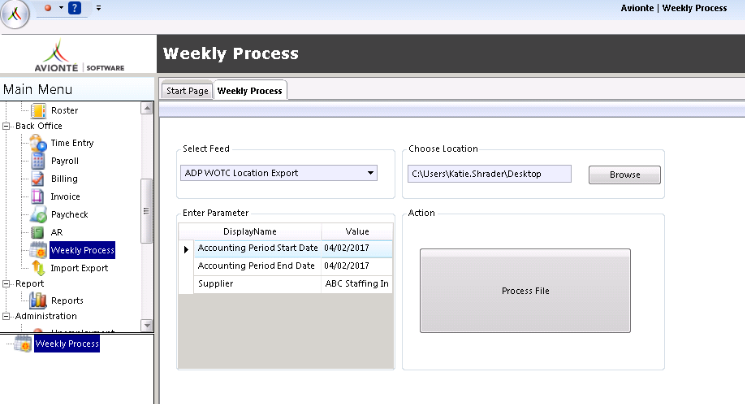Viewport: 745px width, 404px height.
Task: Click the red record dot icon in quick toolbar
Action: click(x=48, y=8)
